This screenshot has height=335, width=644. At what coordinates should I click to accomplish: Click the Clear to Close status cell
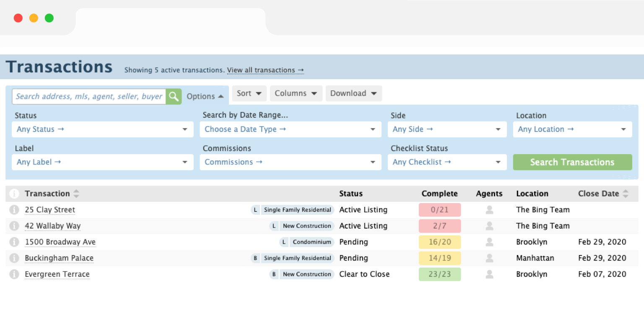(364, 274)
